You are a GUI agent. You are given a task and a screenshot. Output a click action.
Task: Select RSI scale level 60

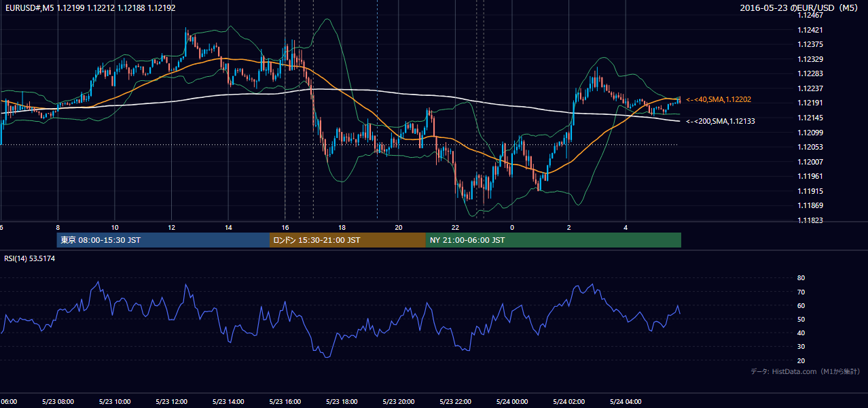click(x=801, y=305)
